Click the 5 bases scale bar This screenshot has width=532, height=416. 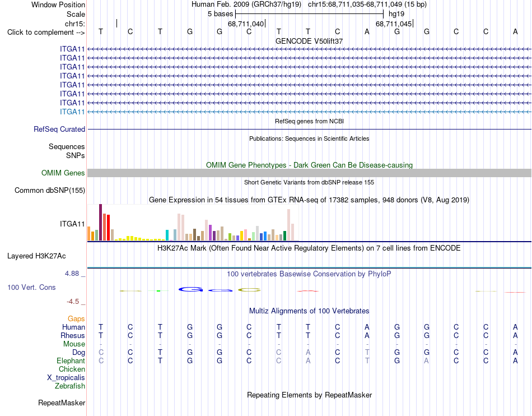pos(309,14)
